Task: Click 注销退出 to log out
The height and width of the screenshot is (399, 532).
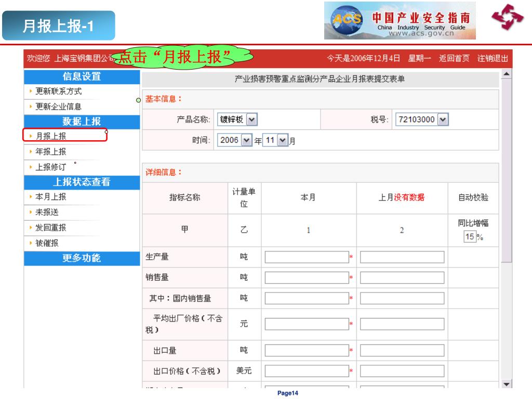Action: pos(493,58)
